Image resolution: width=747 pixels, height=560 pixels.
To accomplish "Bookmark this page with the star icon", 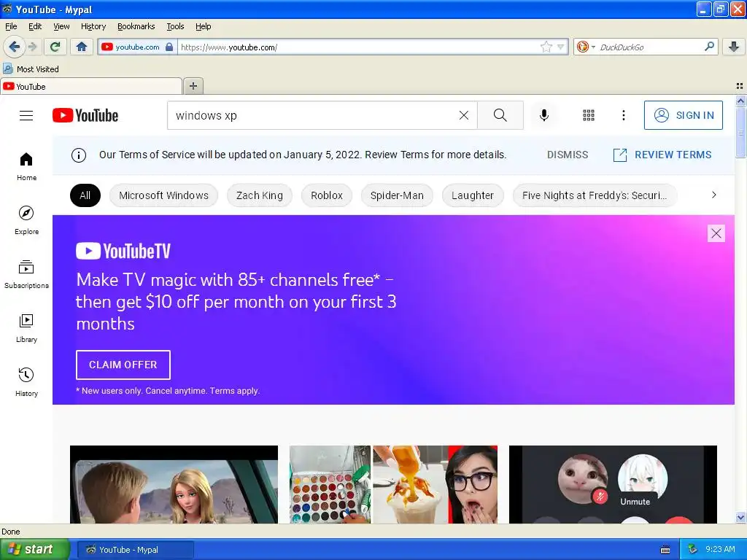I will click(x=546, y=47).
